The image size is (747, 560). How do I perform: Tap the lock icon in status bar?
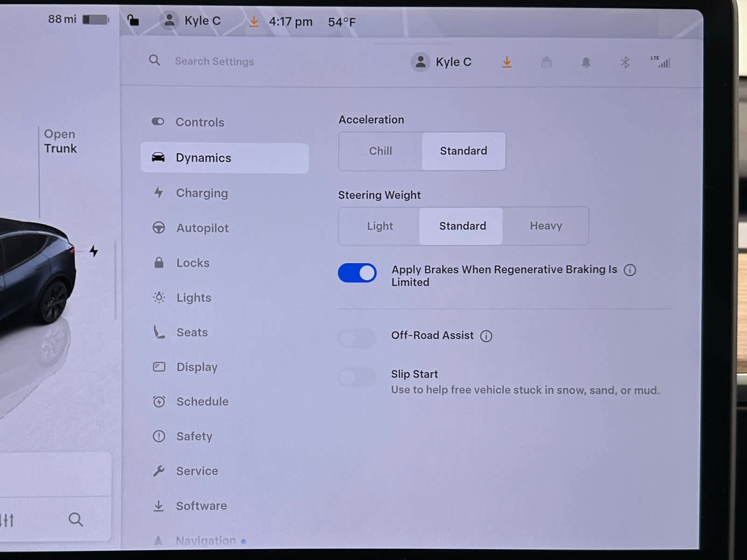tap(133, 21)
